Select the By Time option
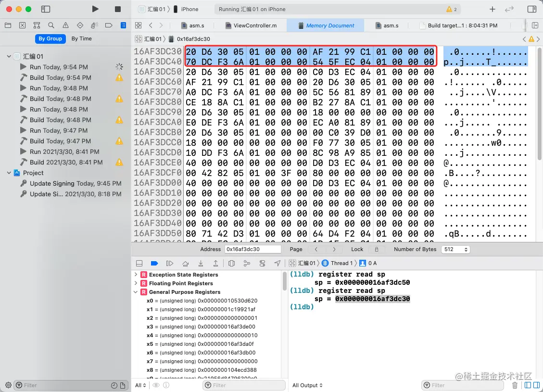543x392 pixels. [82, 38]
